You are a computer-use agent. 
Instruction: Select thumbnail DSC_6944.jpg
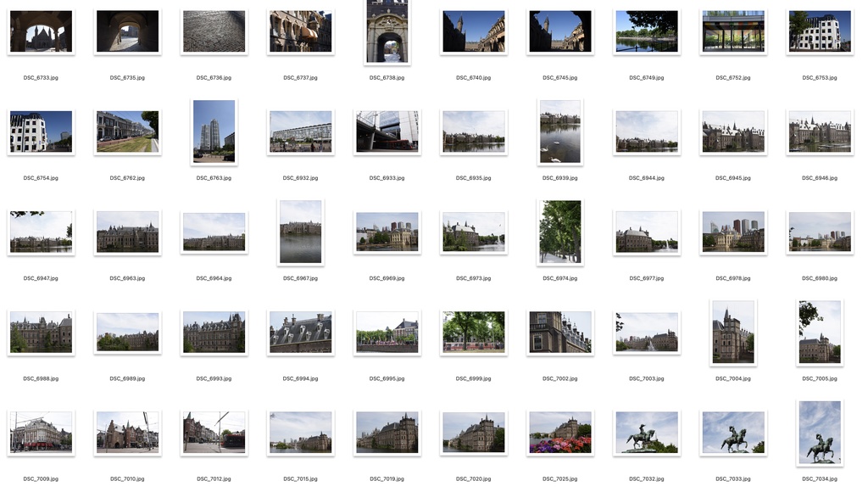pyautogui.click(x=647, y=131)
